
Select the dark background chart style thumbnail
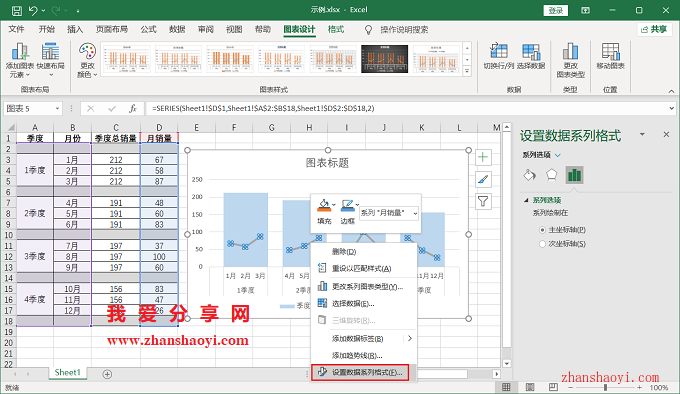(384, 59)
